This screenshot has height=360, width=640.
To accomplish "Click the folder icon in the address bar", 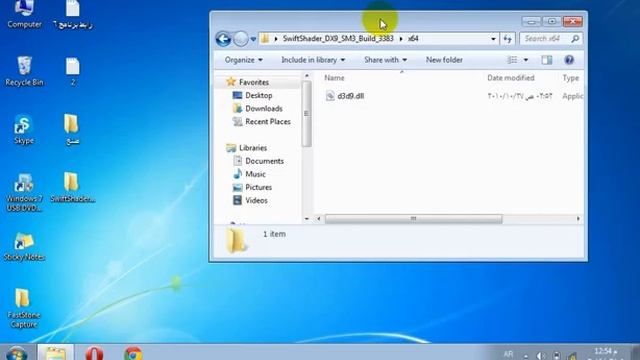I will (265, 39).
